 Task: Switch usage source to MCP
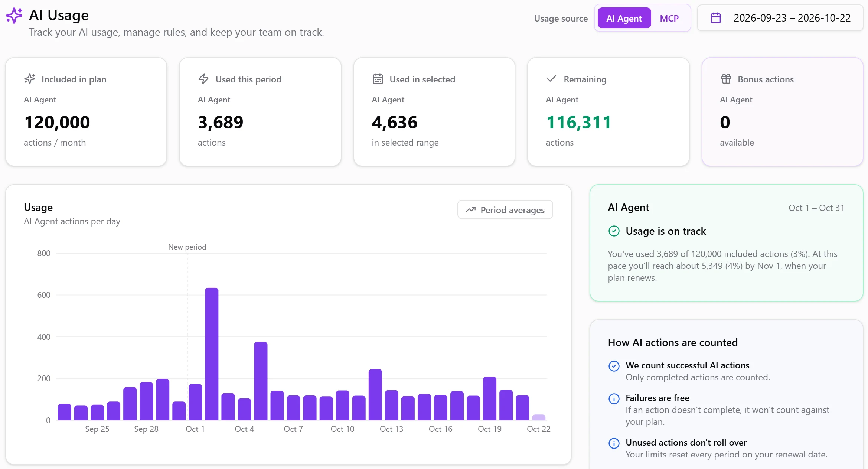tap(669, 18)
